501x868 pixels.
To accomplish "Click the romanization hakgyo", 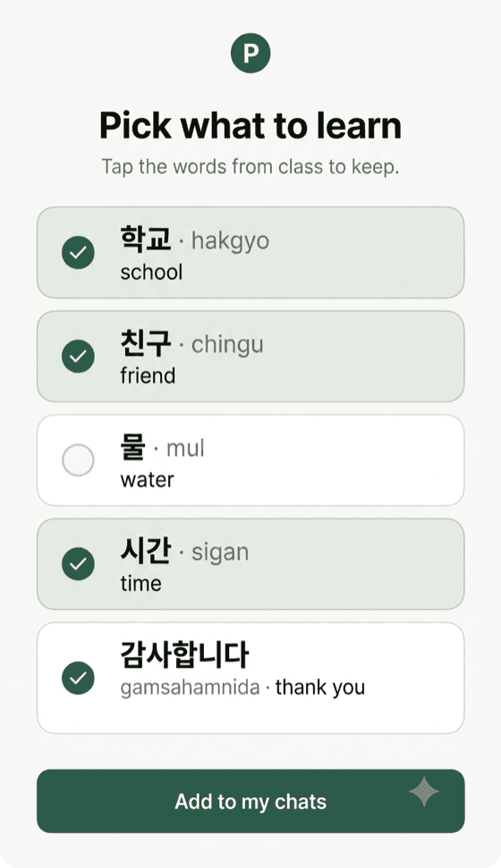I will point(230,241).
